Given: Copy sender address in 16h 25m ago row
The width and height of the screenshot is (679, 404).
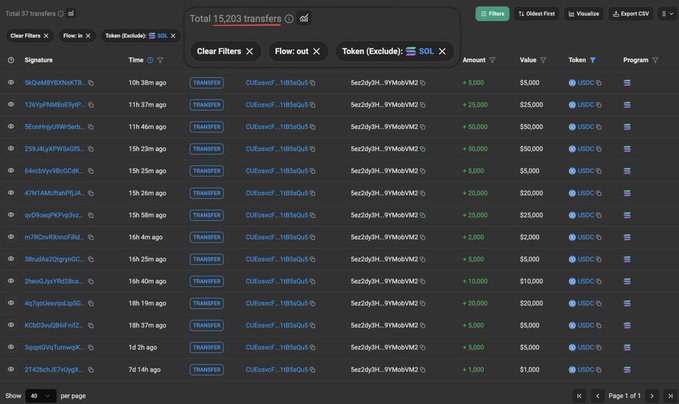Looking at the screenshot, I should coord(313,259).
